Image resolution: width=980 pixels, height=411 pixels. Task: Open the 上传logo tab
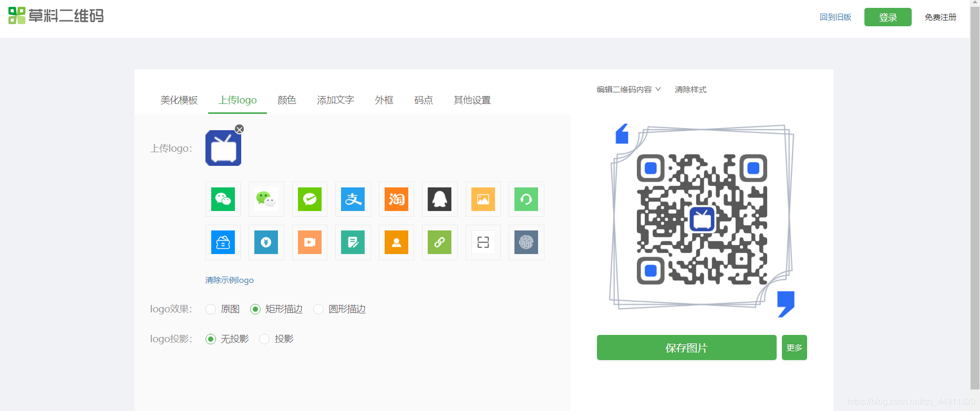238,100
